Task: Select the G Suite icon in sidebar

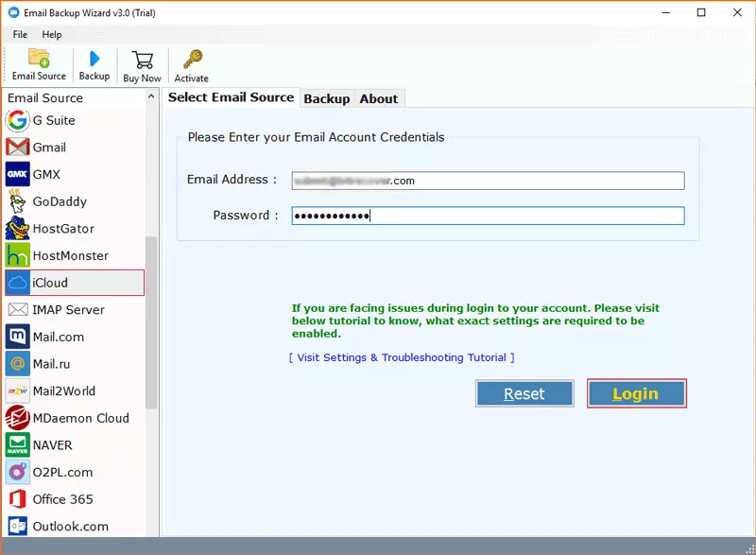Action: coord(18,120)
